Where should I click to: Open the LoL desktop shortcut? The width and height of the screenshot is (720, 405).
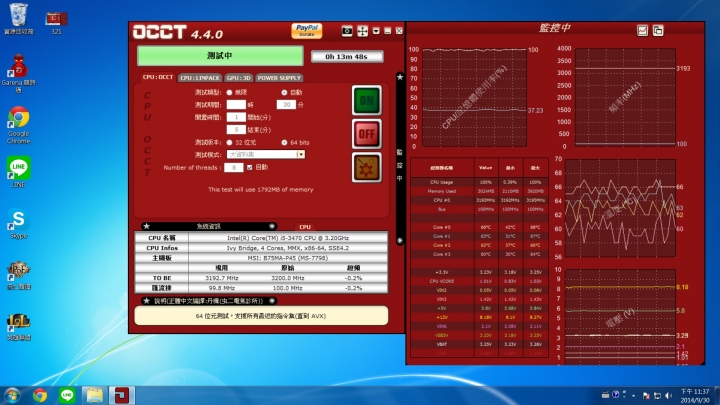point(18,326)
